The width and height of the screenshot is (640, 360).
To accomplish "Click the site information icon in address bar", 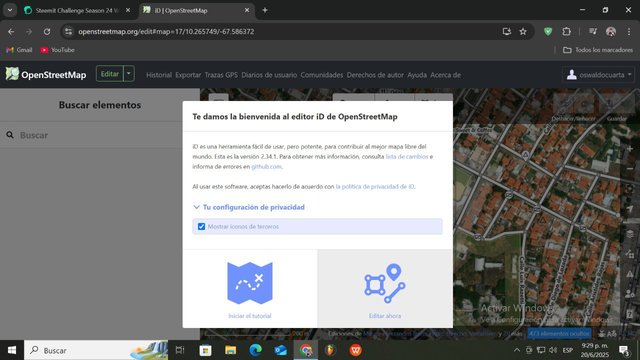I will (x=69, y=31).
